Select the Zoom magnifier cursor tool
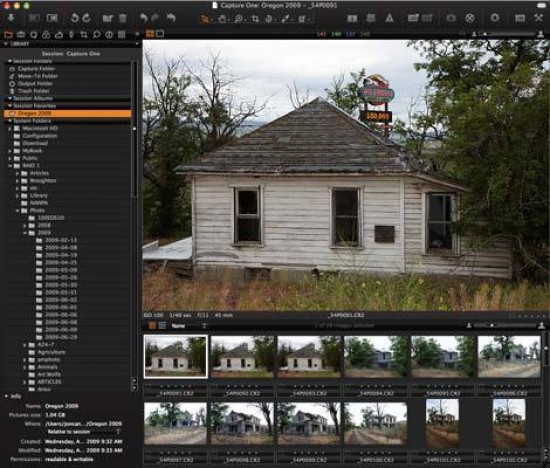The height and width of the screenshot is (468, 550). click(x=239, y=19)
